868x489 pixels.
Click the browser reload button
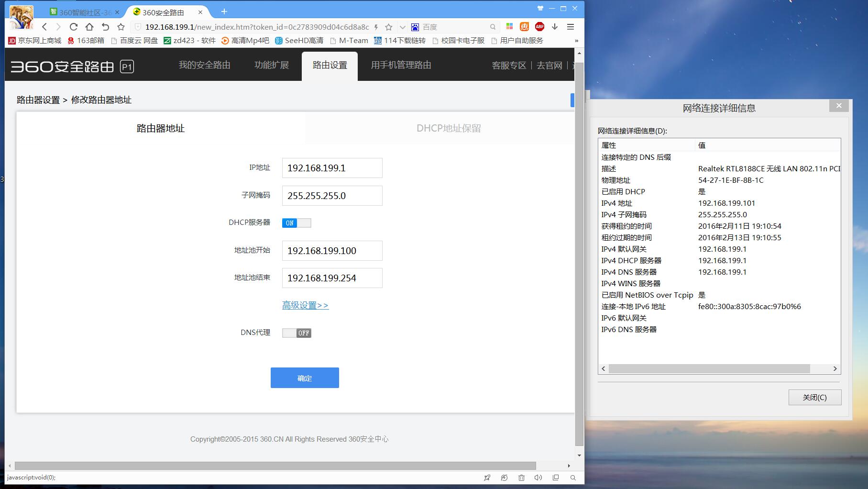pyautogui.click(x=74, y=27)
